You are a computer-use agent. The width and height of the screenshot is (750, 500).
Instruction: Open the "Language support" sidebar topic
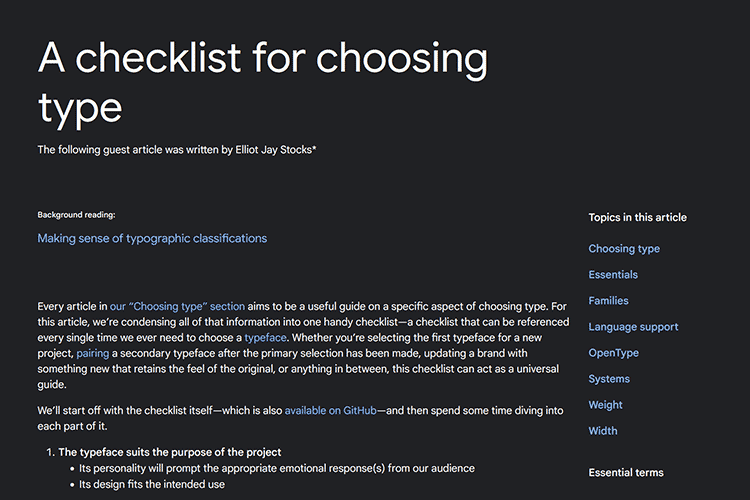pyautogui.click(x=633, y=327)
